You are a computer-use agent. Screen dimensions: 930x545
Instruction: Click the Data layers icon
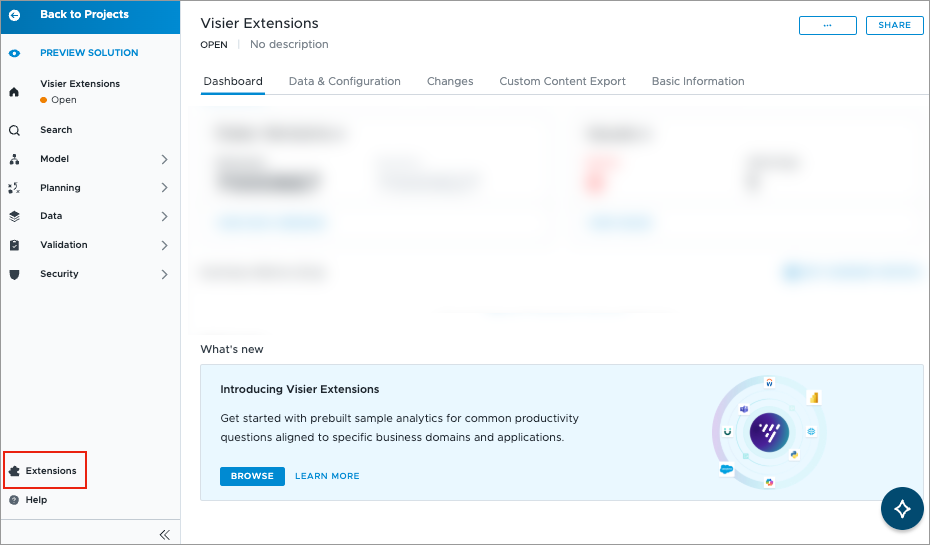click(x=14, y=216)
